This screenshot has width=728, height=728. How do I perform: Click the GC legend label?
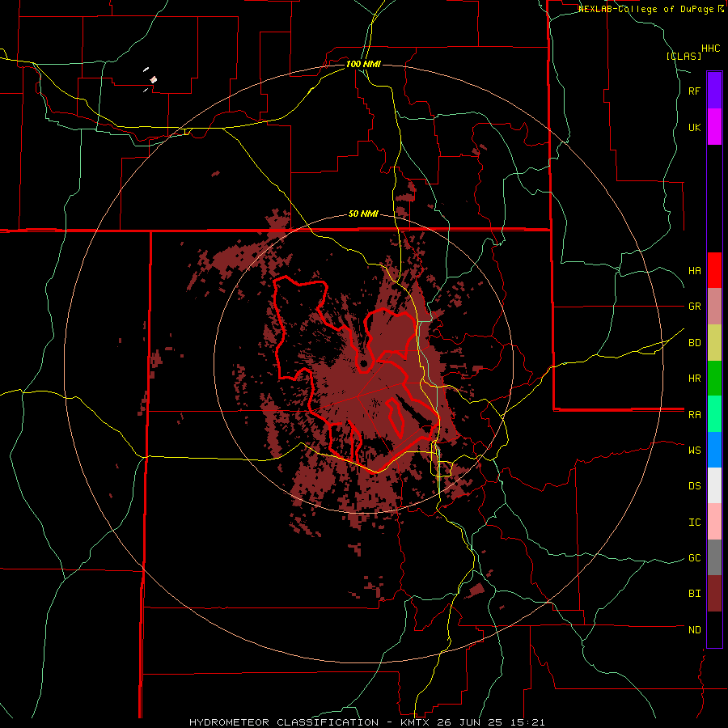coord(695,557)
